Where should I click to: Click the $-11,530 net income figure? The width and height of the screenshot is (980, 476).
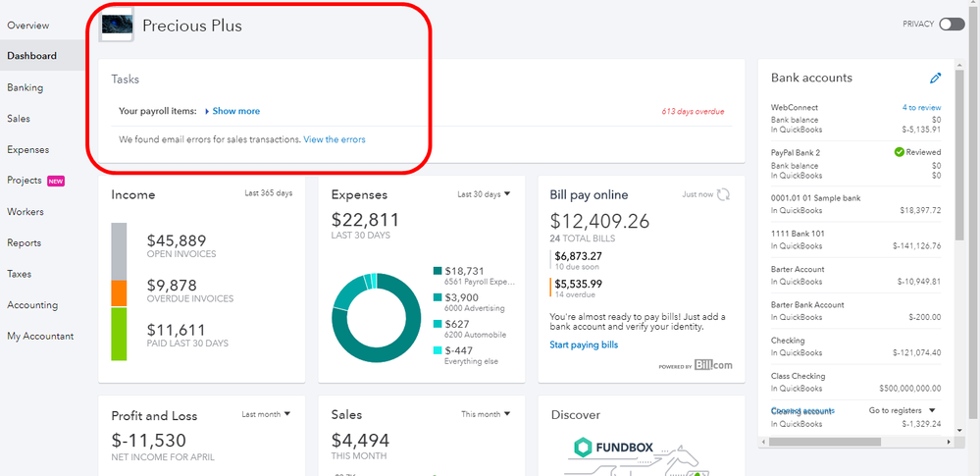(148, 440)
